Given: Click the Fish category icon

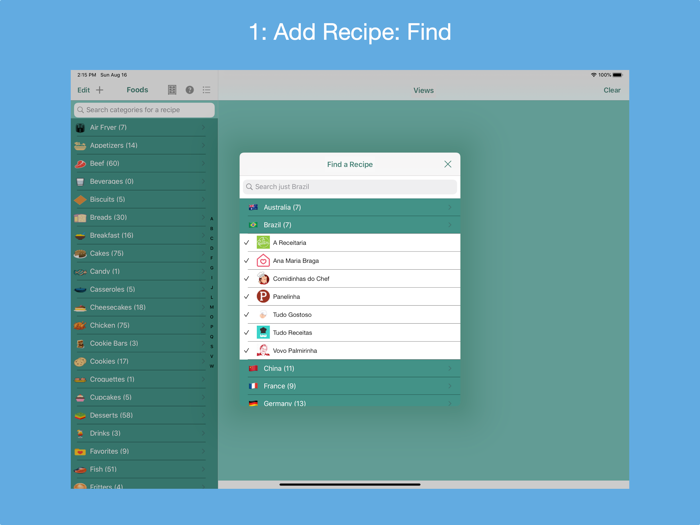Looking at the screenshot, I should tap(80, 470).
